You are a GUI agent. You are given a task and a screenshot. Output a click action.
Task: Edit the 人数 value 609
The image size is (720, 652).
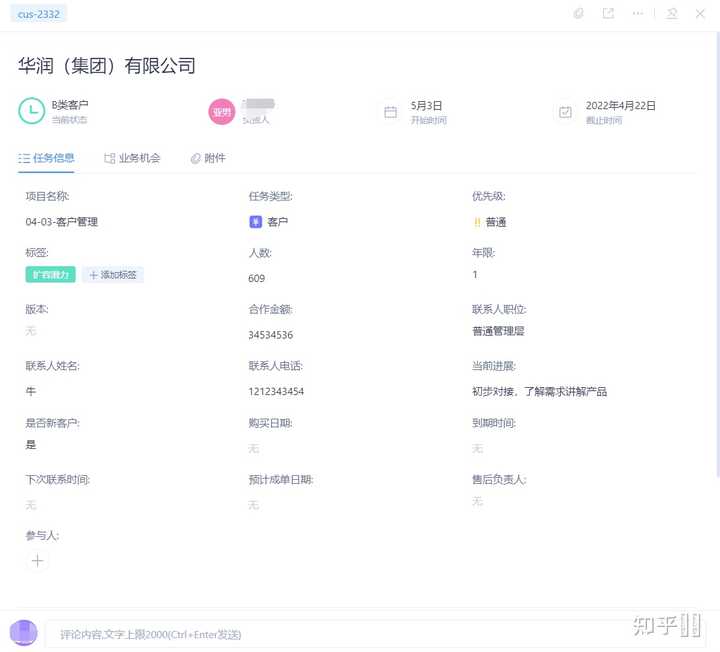[256, 278]
